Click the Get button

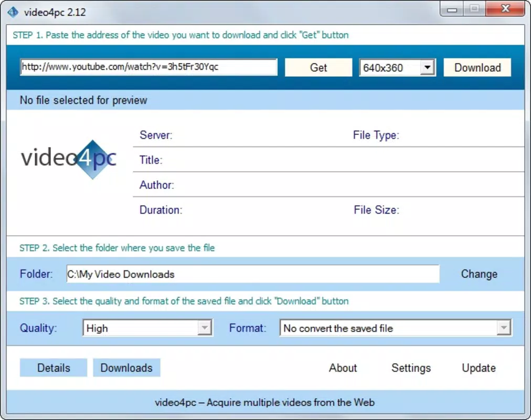pyautogui.click(x=318, y=67)
